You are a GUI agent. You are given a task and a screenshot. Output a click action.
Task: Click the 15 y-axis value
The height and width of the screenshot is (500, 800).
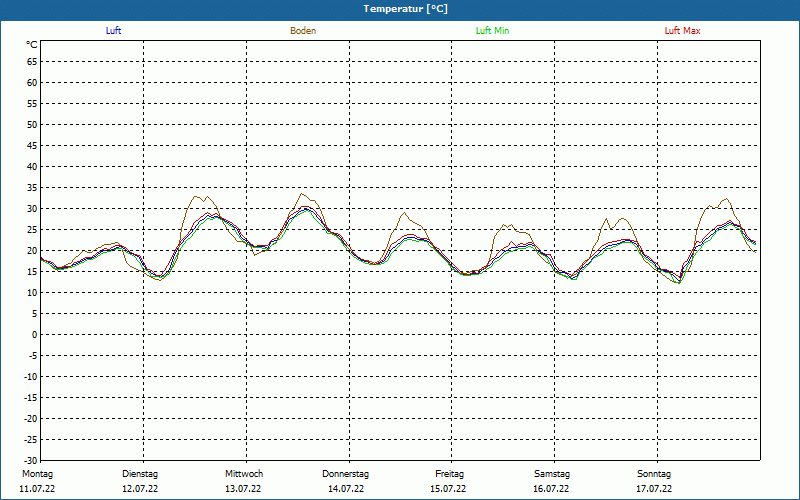[32, 272]
